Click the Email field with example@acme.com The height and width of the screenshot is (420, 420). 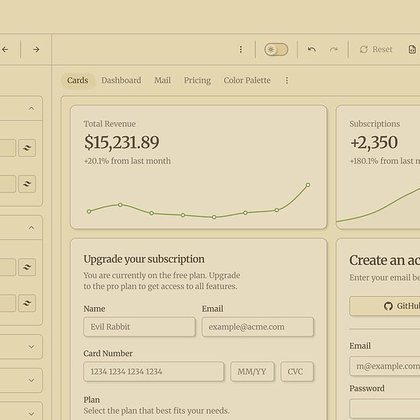(x=258, y=327)
